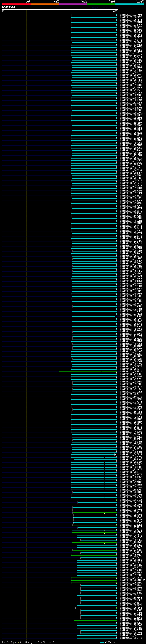Select hit label UniRef100_A5LGM4

click(x=131, y=156)
